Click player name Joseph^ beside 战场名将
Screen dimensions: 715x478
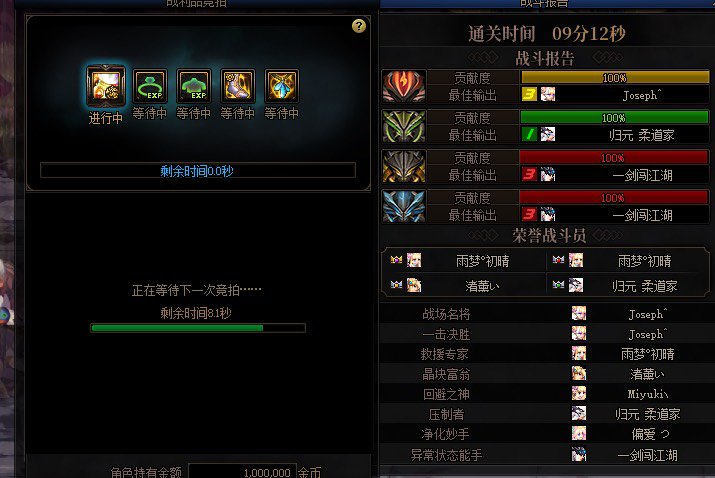click(x=648, y=314)
